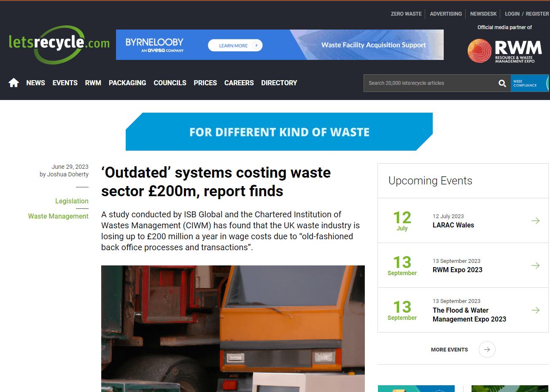Open the CAREERS menu item

click(x=239, y=83)
